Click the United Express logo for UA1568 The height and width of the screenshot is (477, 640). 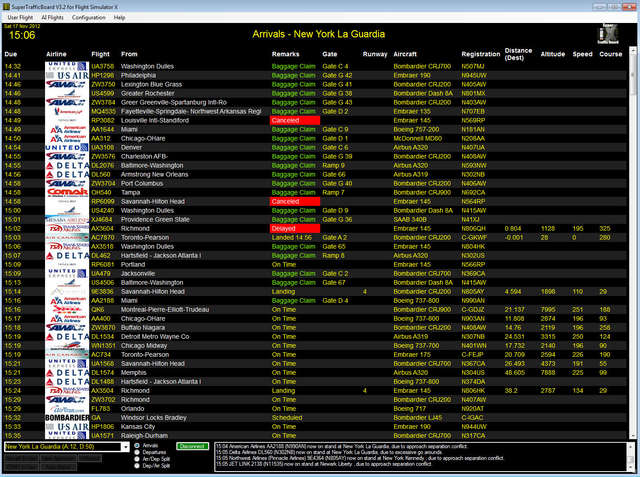point(67,364)
